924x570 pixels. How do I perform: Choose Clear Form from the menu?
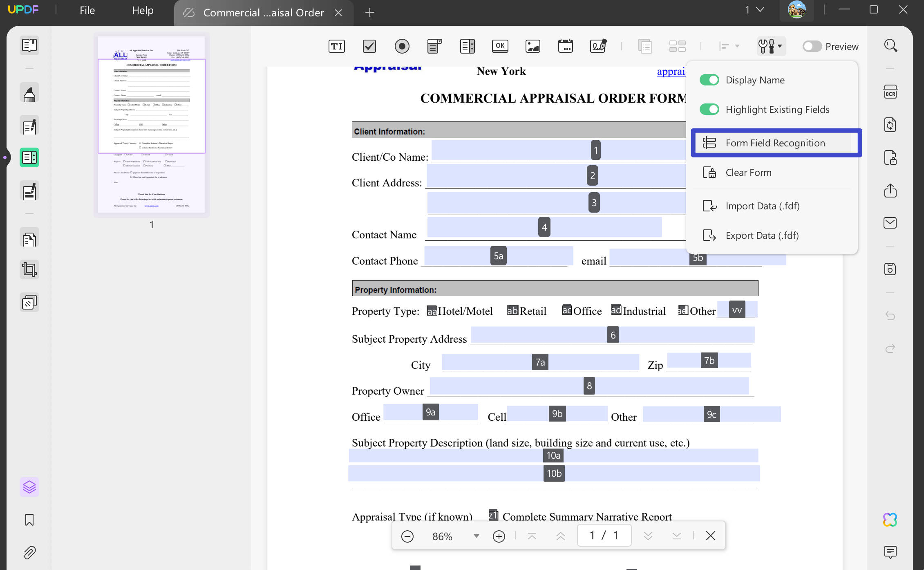tap(748, 172)
